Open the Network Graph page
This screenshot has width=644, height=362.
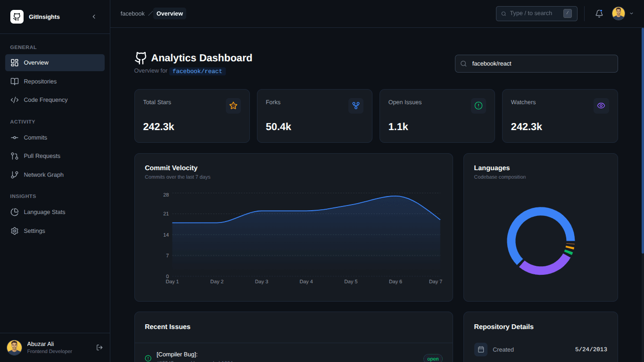point(55,175)
